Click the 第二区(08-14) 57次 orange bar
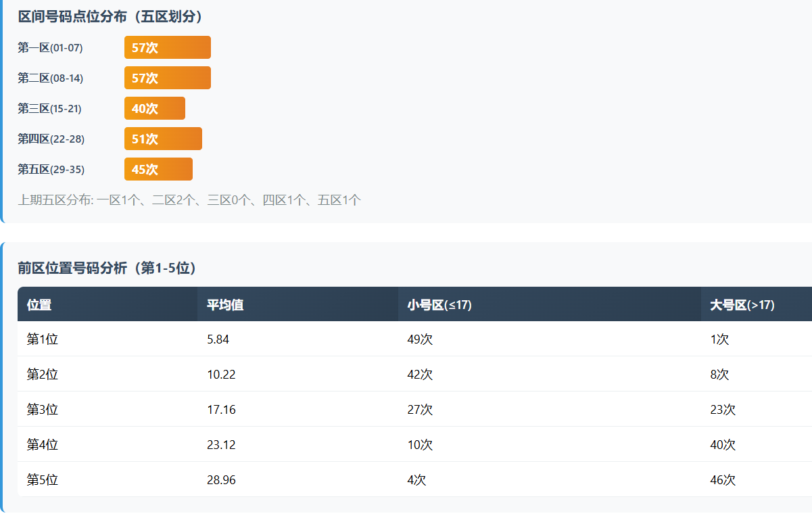 pyautogui.click(x=167, y=78)
